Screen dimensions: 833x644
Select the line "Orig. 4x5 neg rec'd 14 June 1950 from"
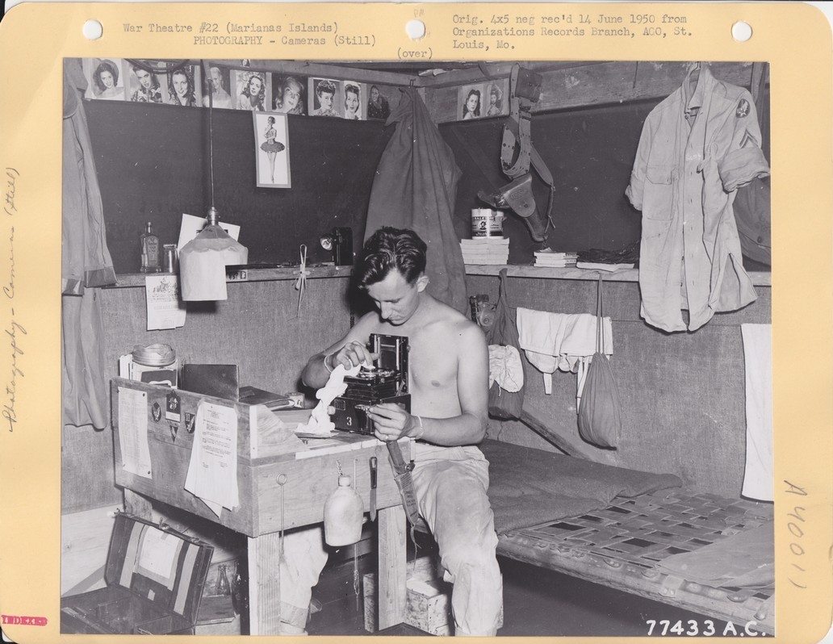tap(570, 19)
